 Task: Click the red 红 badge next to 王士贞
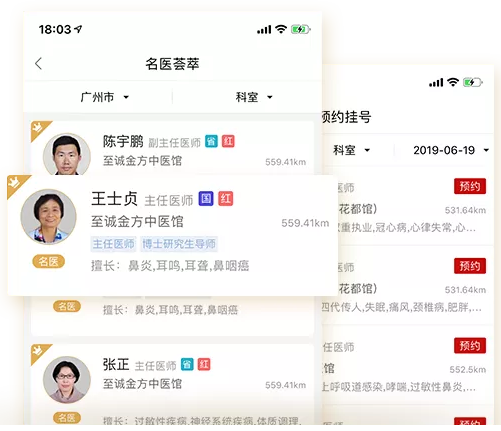226,199
